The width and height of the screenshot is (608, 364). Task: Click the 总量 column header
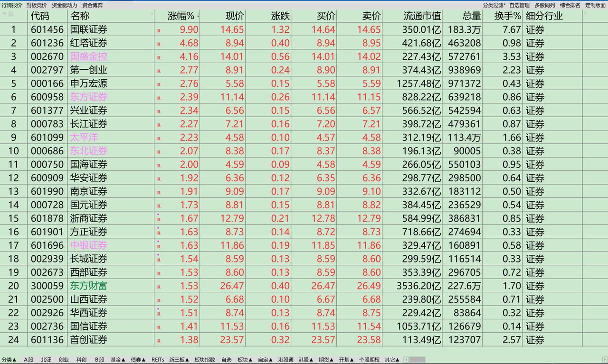(x=472, y=16)
